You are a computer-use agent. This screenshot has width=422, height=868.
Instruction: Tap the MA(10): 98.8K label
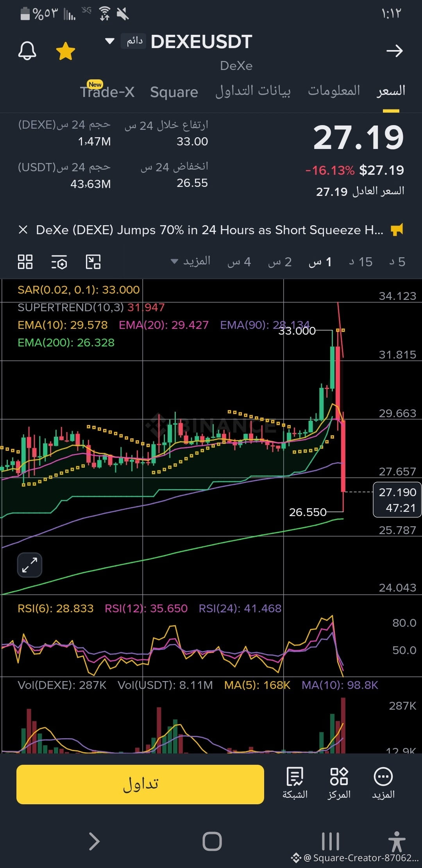pos(340,685)
